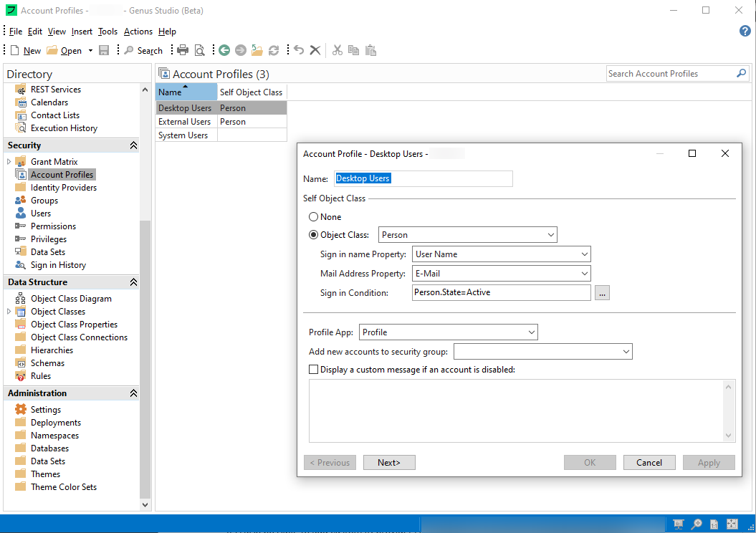
Task: Click the zoom-in magnifier in status bar
Action: [x=697, y=524]
